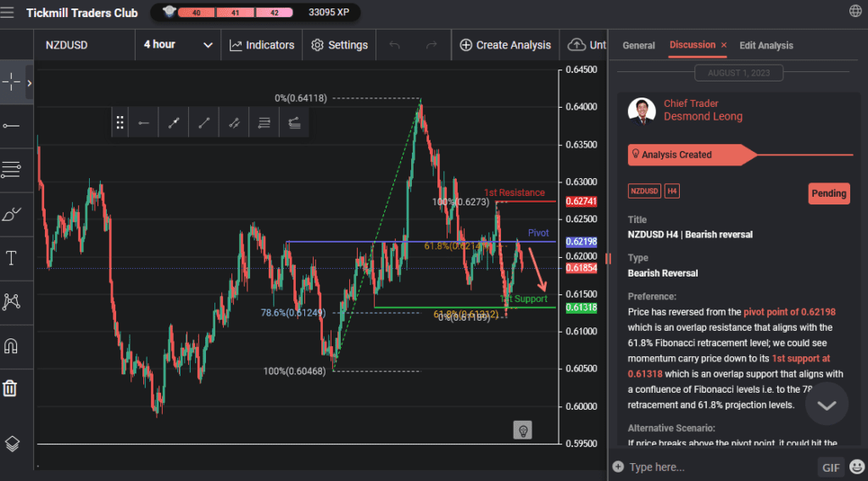Click Create Analysis button
This screenshot has height=481, width=868.
505,45
